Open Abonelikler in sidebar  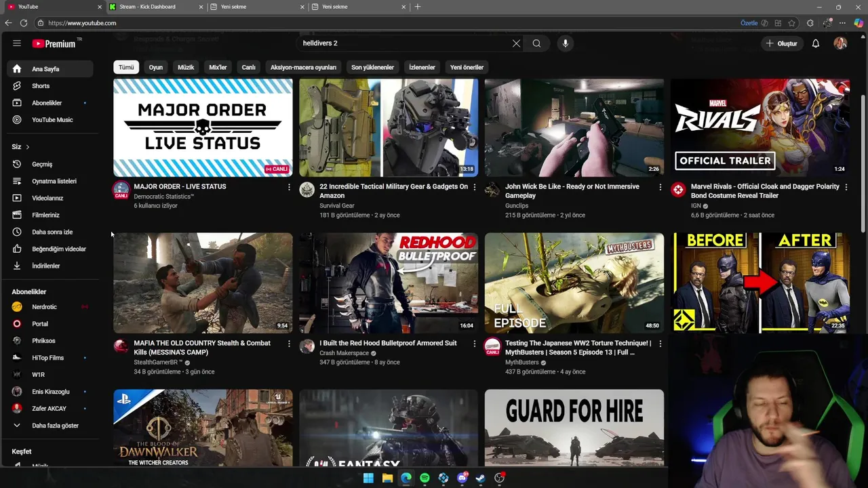point(50,103)
